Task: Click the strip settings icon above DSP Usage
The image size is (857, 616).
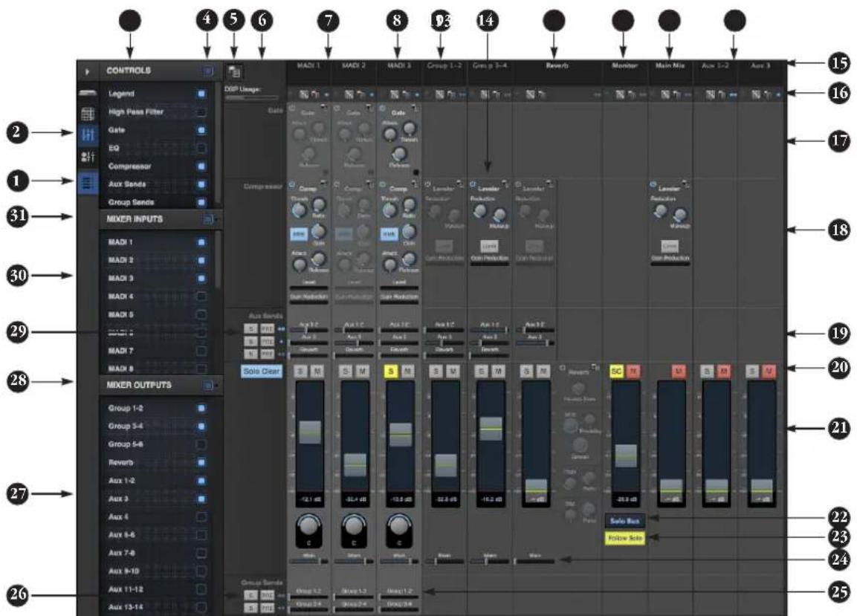Action: pos(235,71)
